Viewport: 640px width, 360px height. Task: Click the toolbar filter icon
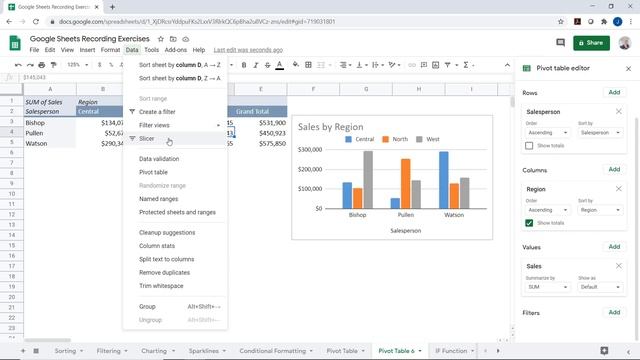(448, 65)
